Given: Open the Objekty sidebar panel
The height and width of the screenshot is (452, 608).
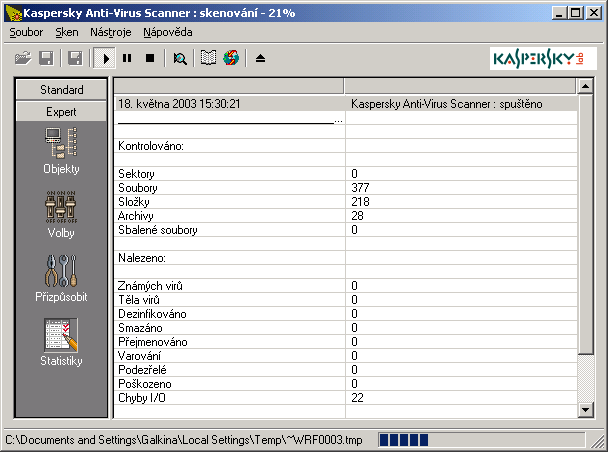Looking at the screenshot, I should point(61,151).
